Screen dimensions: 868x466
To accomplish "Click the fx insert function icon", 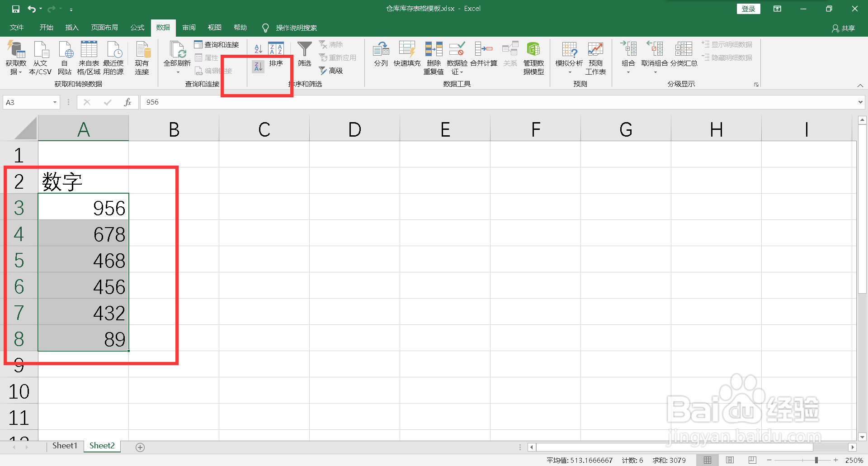I will (127, 102).
